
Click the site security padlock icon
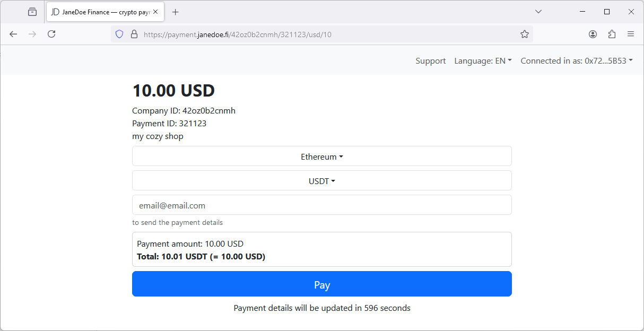pos(134,34)
